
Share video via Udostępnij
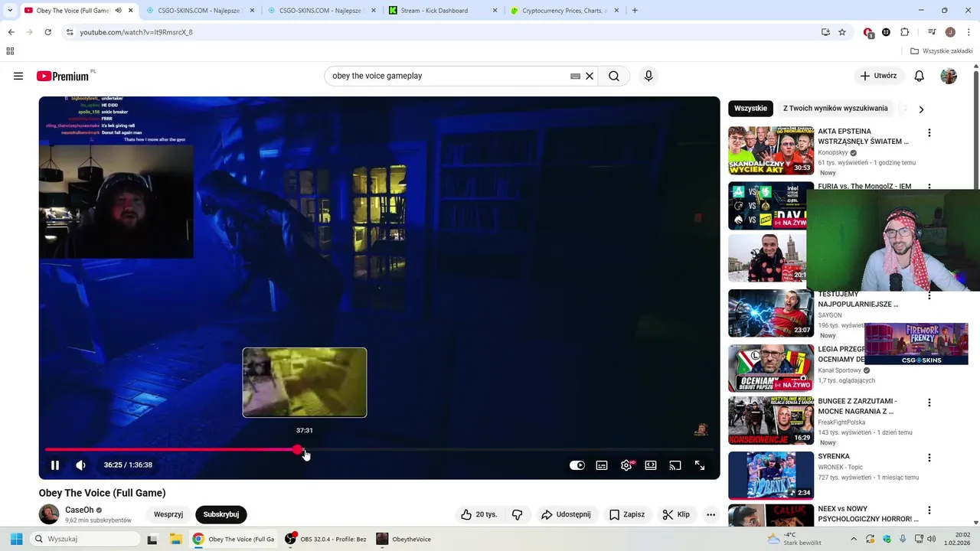tap(566, 514)
